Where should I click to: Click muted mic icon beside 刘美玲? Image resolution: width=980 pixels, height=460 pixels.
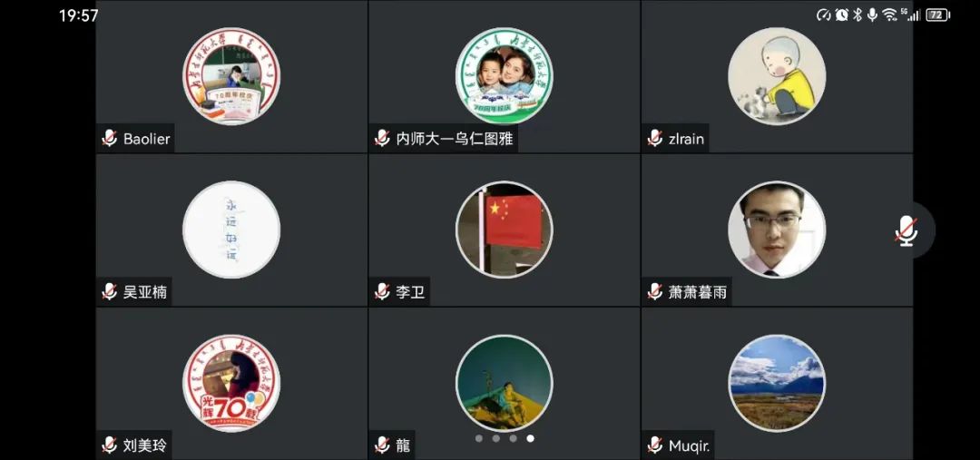click(x=110, y=445)
